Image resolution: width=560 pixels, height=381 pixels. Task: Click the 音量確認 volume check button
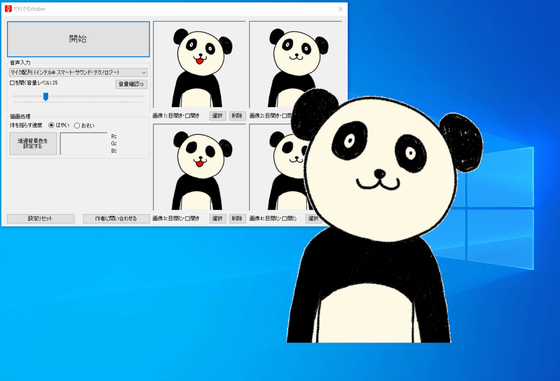[x=131, y=84]
